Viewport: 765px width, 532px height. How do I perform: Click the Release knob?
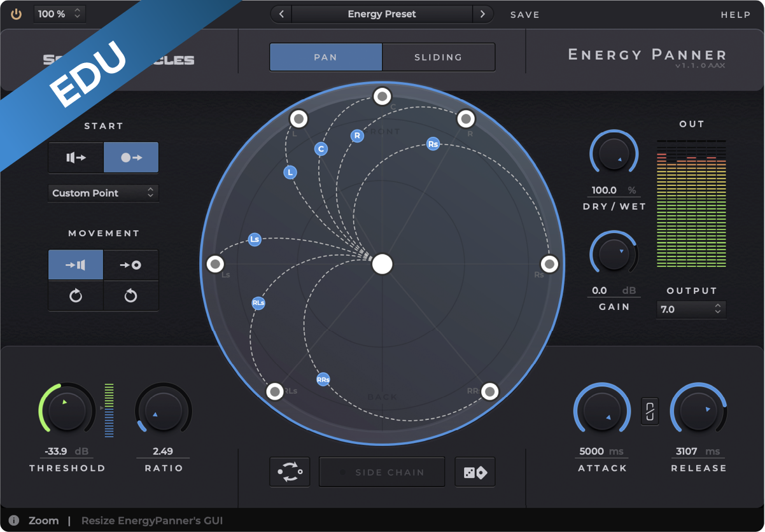699,412
